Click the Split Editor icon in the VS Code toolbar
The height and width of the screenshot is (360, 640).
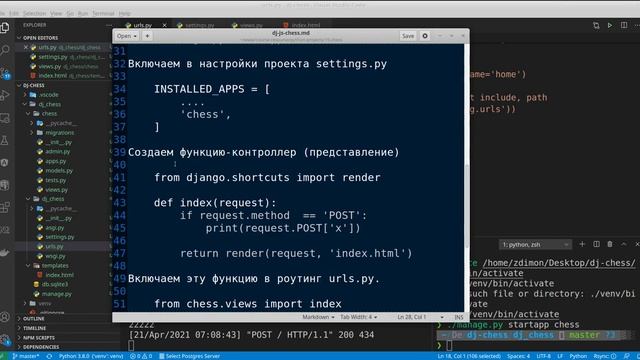pos(624,25)
